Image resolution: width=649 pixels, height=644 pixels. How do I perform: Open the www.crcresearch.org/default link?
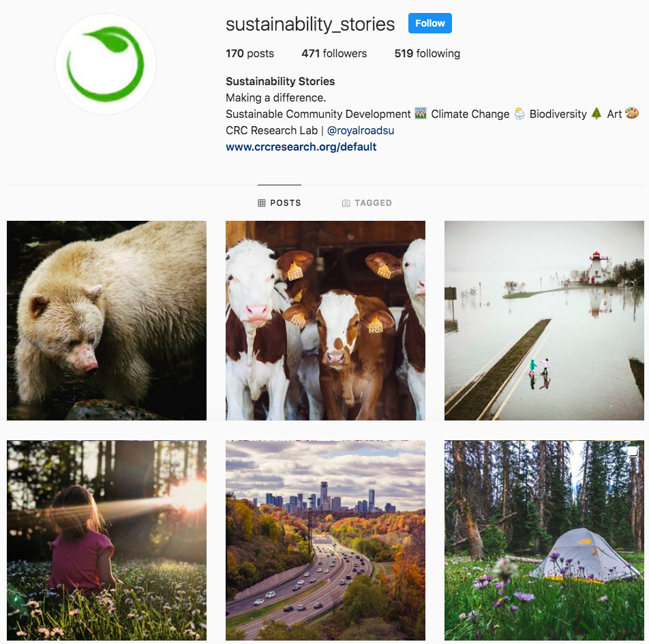tap(301, 147)
